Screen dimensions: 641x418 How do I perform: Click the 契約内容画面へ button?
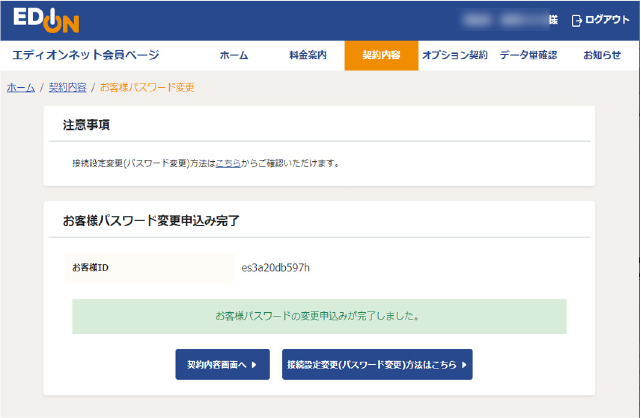(222, 364)
